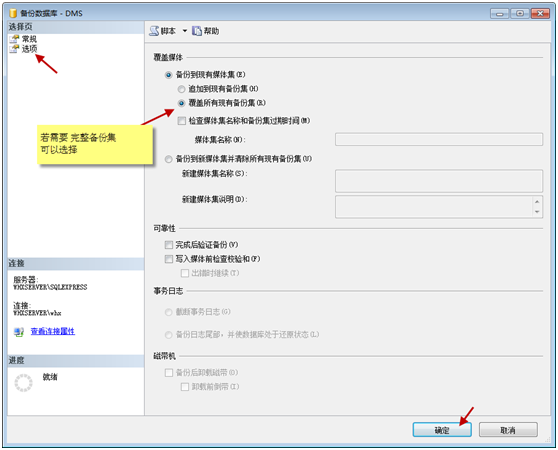Click the progress spinner icon
The width and height of the screenshot is (558, 450).
(x=23, y=383)
